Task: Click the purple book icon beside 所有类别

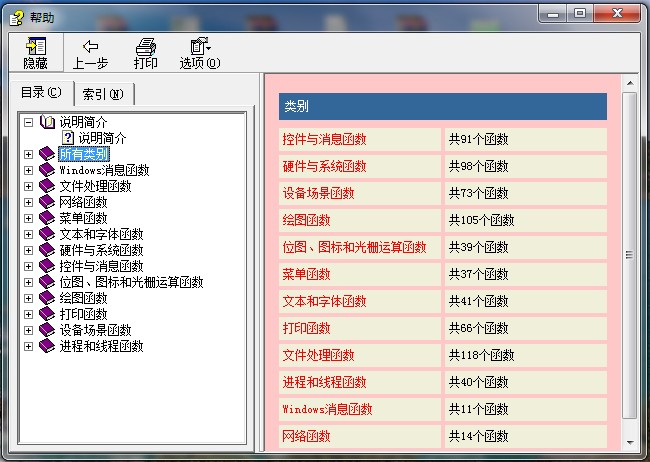Action: [x=47, y=154]
